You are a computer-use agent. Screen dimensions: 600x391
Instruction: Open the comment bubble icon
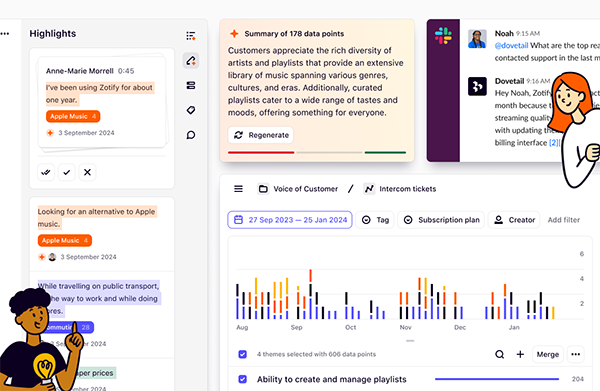pos(191,135)
